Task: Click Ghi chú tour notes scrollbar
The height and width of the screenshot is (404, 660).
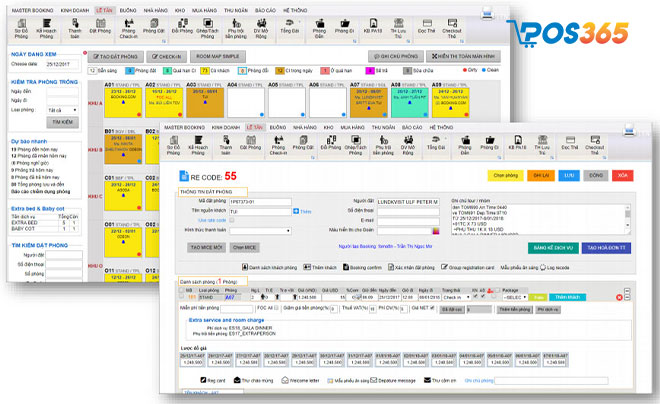Action: (x=628, y=219)
